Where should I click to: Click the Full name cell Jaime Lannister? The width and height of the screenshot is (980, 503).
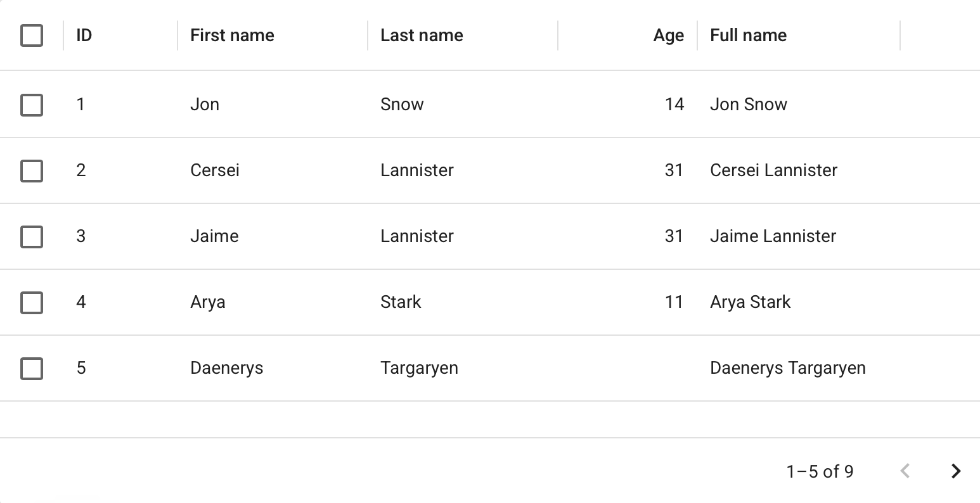[773, 236]
